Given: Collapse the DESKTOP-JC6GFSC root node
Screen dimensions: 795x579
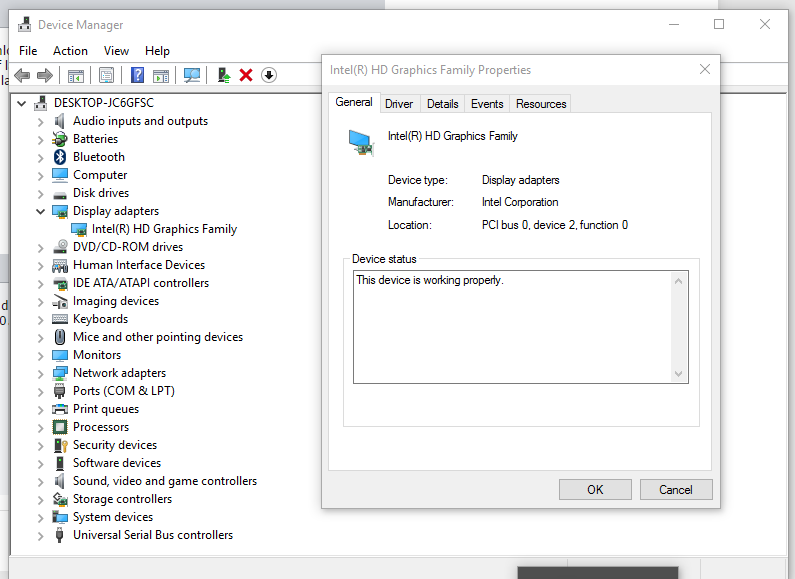Looking at the screenshot, I should click(21, 103).
